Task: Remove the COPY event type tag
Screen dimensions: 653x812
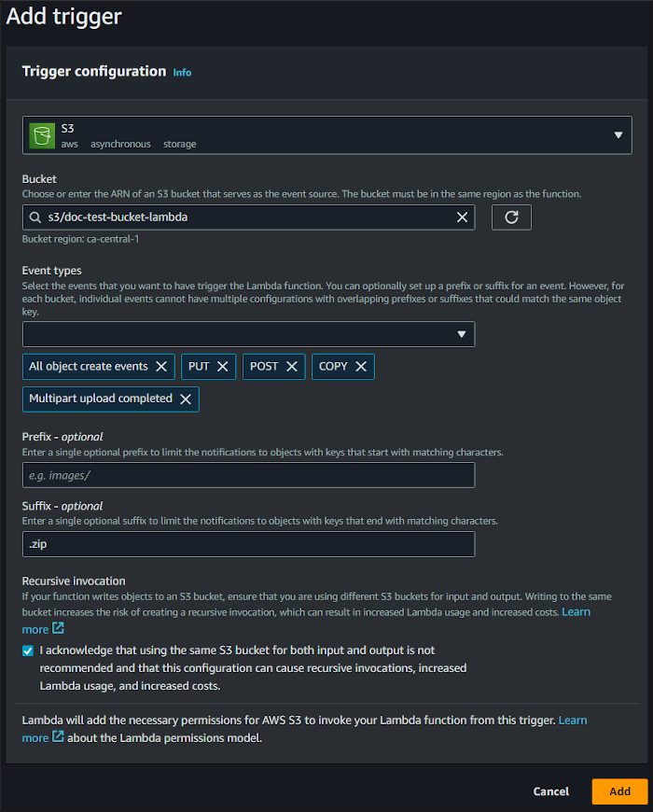Action: [361, 367]
